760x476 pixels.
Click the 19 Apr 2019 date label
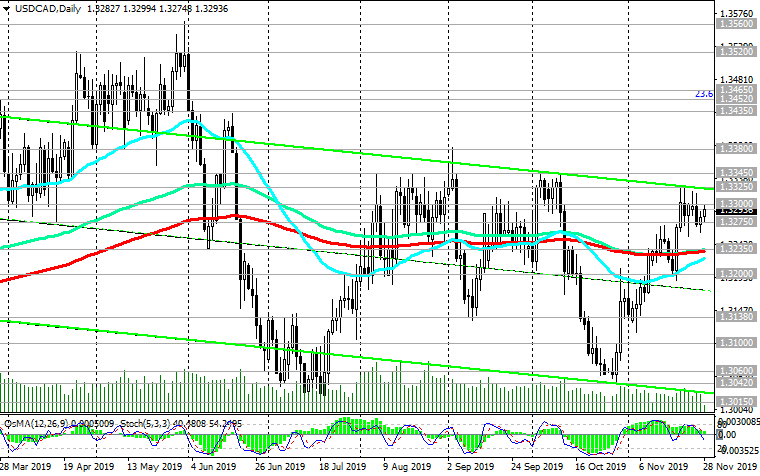tap(89, 467)
